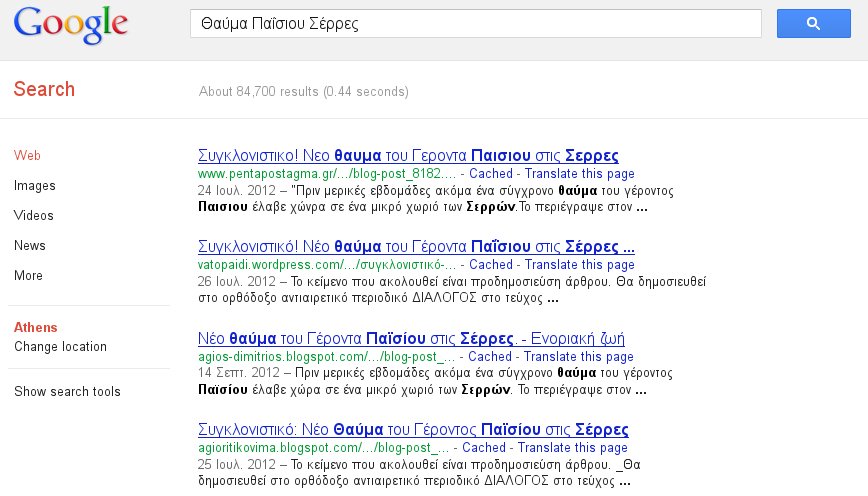Image resolution: width=868 pixels, height=496 pixels.
Task: Click the red Search heading
Action: (44, 89)
